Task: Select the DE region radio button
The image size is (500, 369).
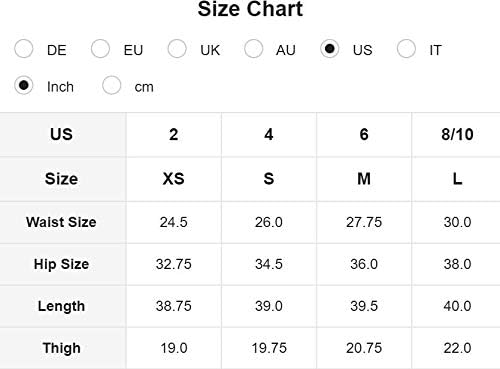Action: click(24, 49)
